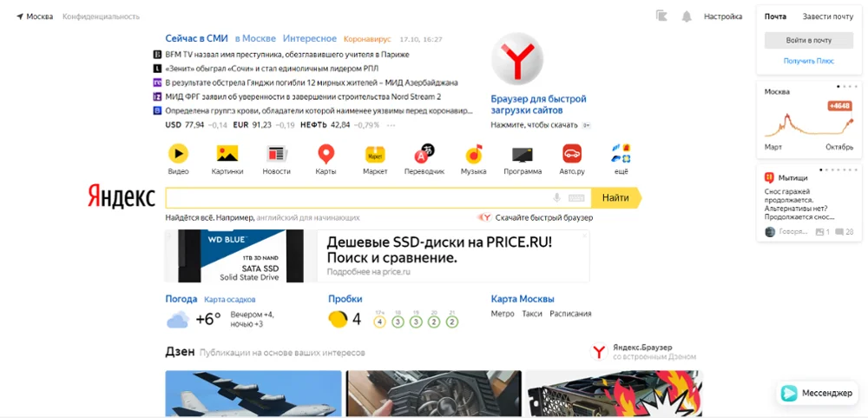This screenshot has width=868, height=418.
Task: Open the Авто.ру car icon
Action: coord(572,153)
